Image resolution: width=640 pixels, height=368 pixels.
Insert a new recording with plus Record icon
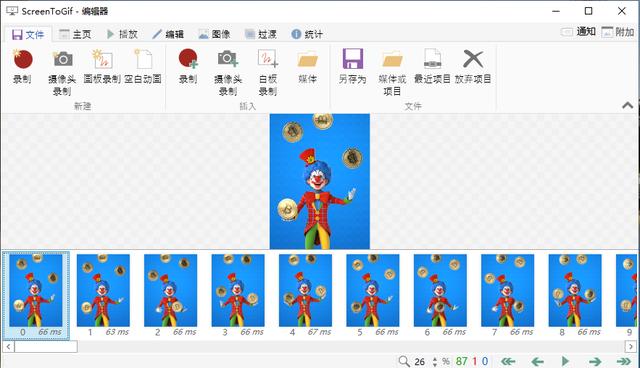188,67
